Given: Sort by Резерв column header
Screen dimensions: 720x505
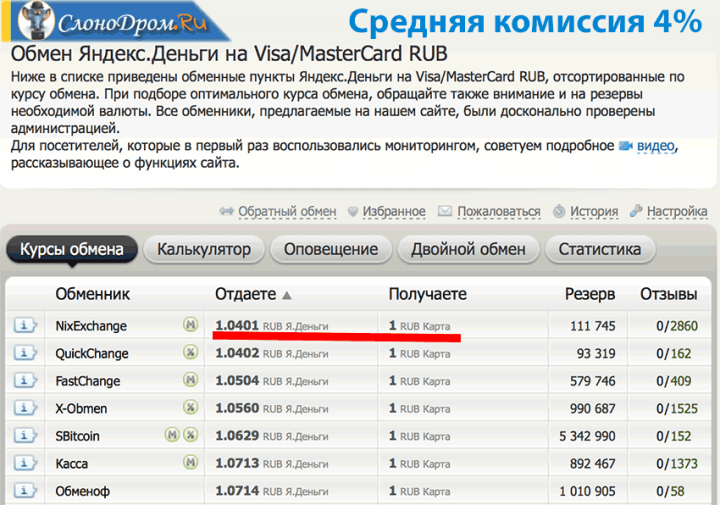Looking at the screenshot, I should tap(590, 294).
